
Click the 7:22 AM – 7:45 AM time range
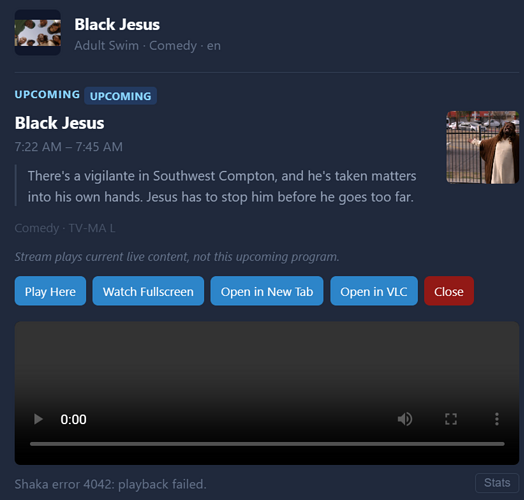[x=69, y=147]
